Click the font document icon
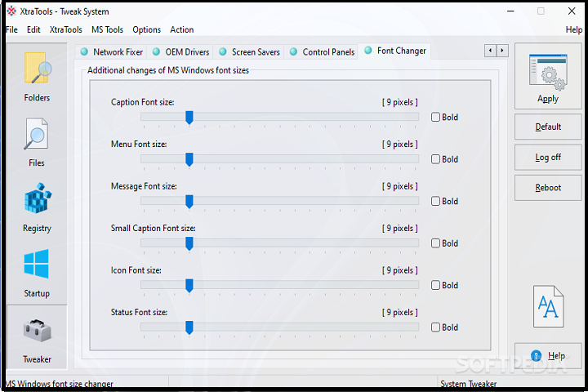The width and height of the screenshot is (588, 392). [x=548, y=307]
